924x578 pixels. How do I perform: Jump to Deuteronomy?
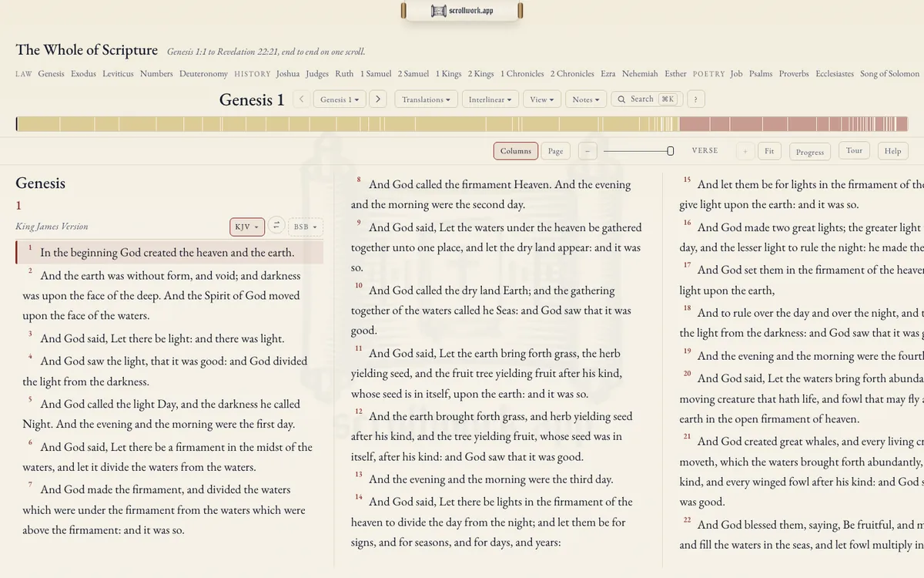pyautogui.click(x=203, y=74)
